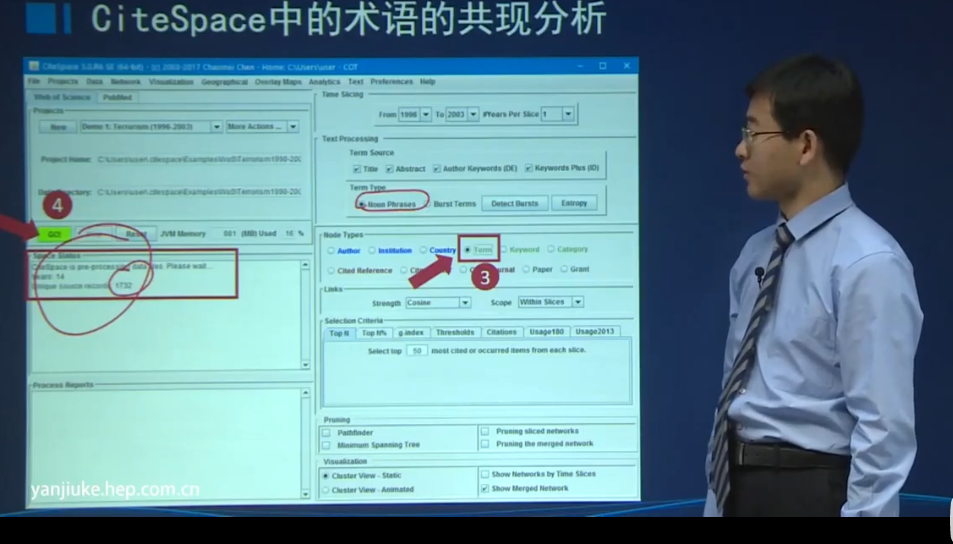Select the Paper node type

click(x=526, y=269)
